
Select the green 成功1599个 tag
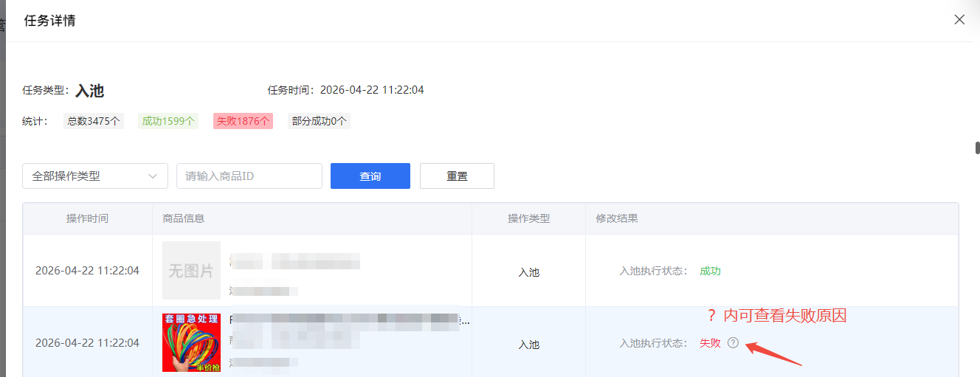click(168, 121)
